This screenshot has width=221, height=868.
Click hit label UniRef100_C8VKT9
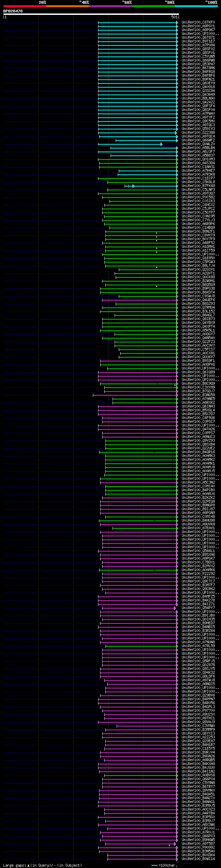point(198,235)
